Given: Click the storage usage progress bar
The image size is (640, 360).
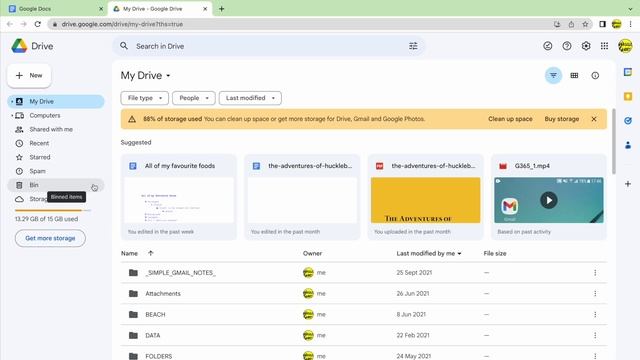Looking at the screenshot, I should (x=53, y=210).
